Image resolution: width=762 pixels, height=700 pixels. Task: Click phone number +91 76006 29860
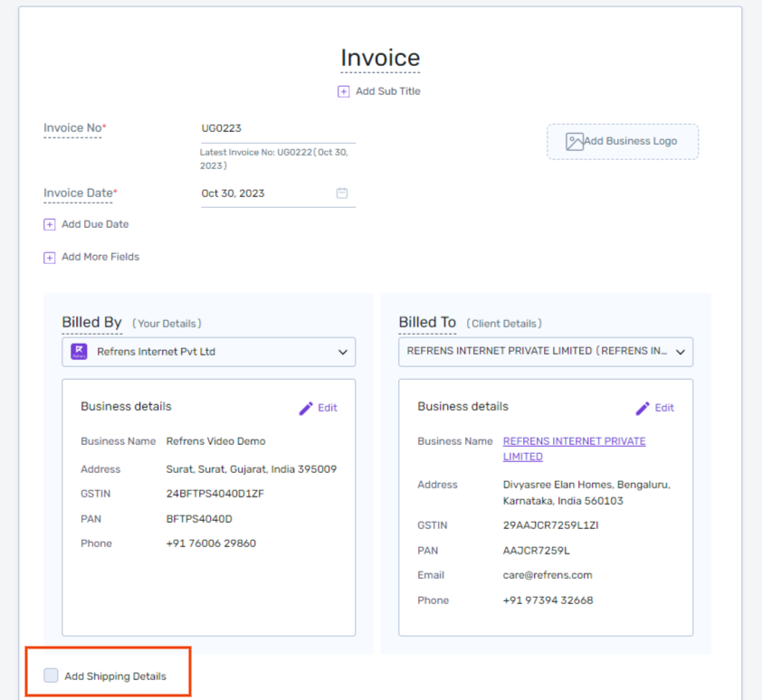pos(211,544)
